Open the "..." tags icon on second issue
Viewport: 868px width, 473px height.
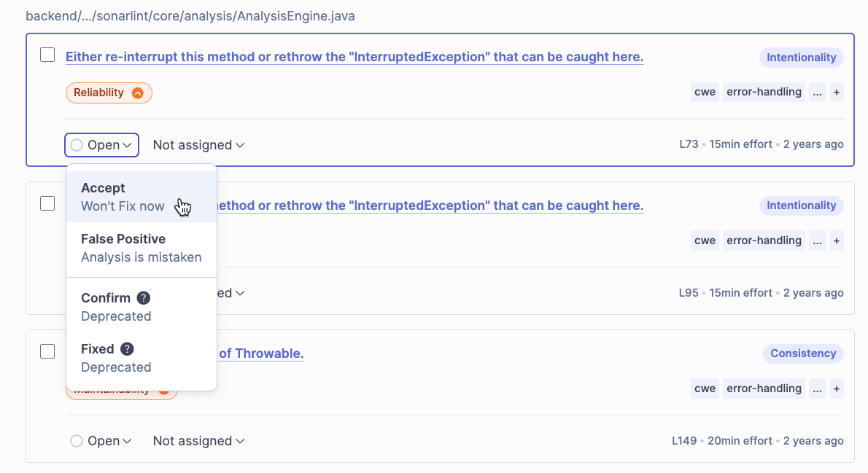point(817,240)
